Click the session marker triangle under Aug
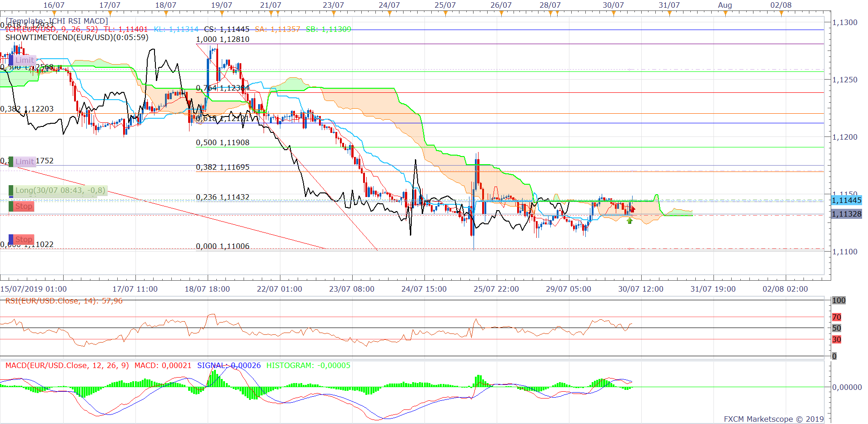The width and height of the screenshot is (868, 424). tap(725, 13)
